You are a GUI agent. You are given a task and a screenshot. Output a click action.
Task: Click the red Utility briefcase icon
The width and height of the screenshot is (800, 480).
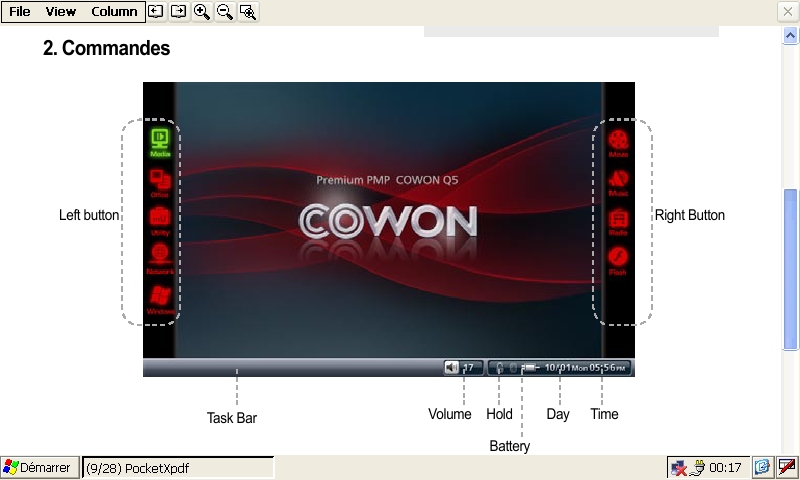click(x=160, y=221)
